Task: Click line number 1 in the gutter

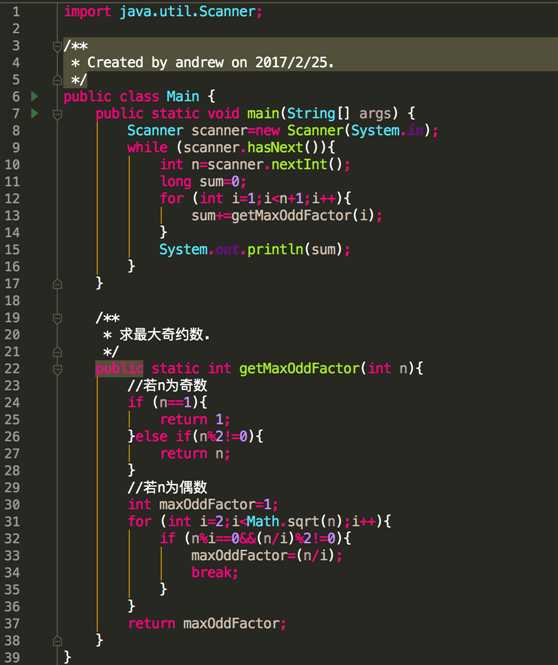Action: 16,11
